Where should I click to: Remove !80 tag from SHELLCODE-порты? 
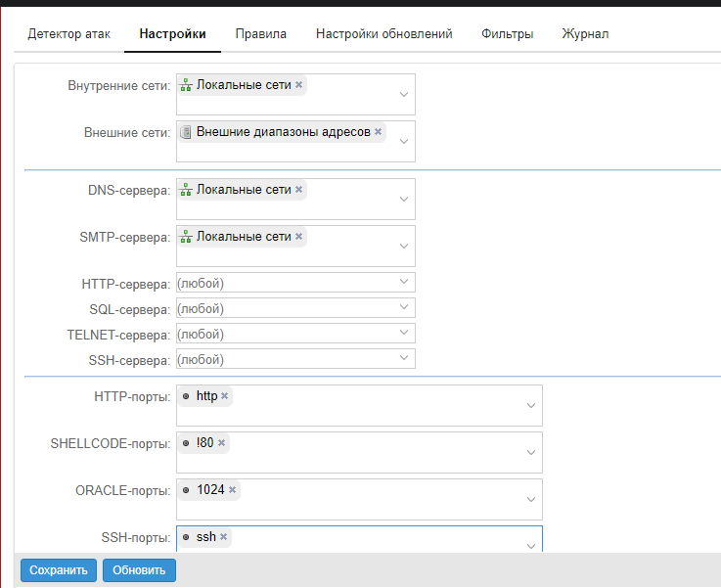point(222,443)
